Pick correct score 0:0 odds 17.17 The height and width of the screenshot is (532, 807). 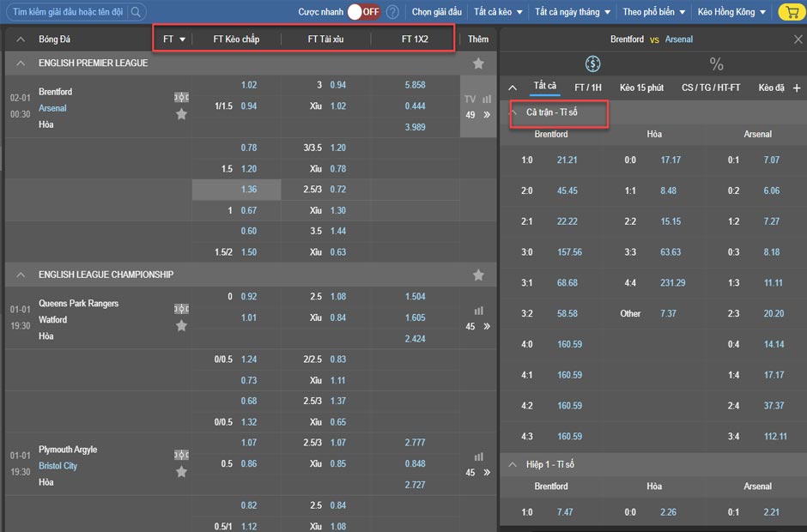[x=670, y=160]
